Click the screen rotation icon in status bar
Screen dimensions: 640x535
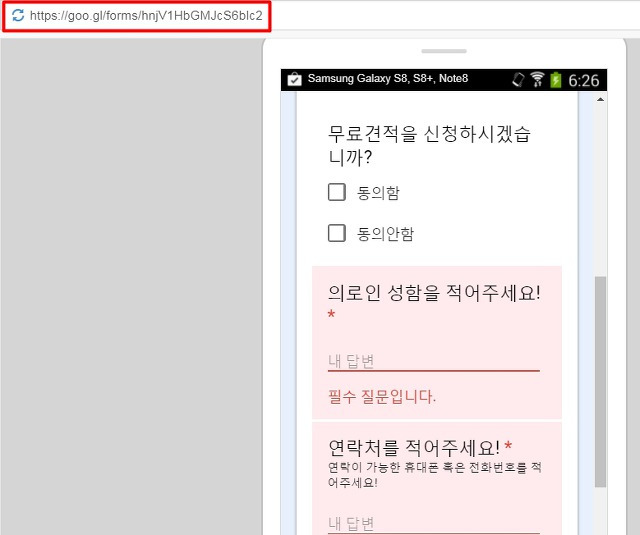tap(518, 79)
